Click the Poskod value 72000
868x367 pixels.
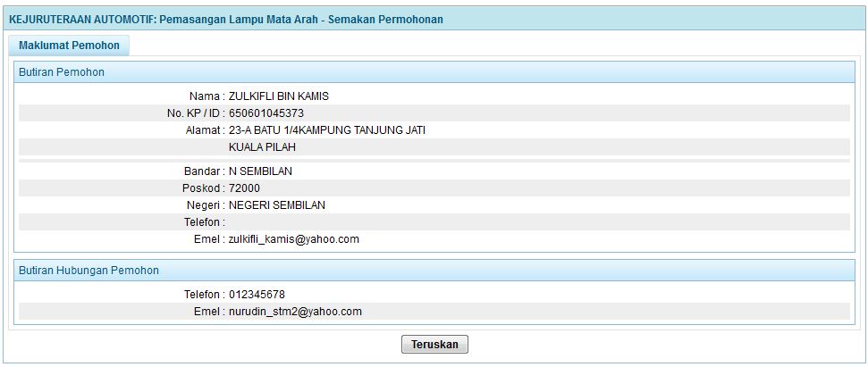(x=245, y=188)
